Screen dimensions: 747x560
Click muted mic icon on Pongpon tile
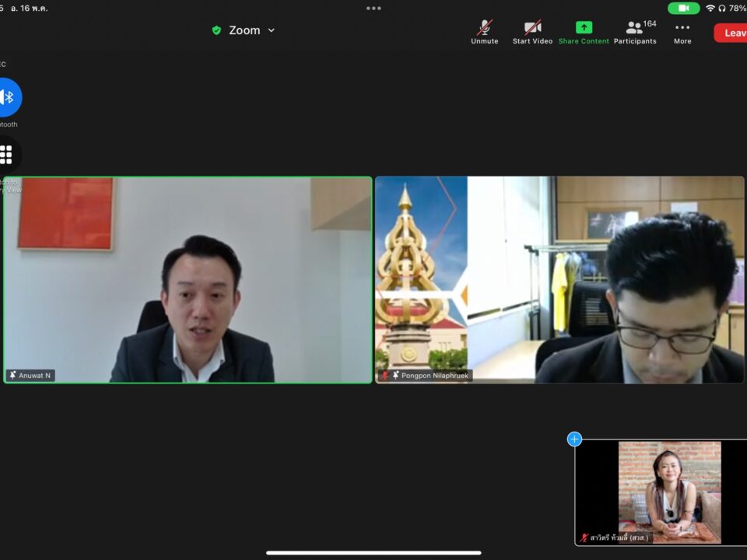(x=384, y=375)
